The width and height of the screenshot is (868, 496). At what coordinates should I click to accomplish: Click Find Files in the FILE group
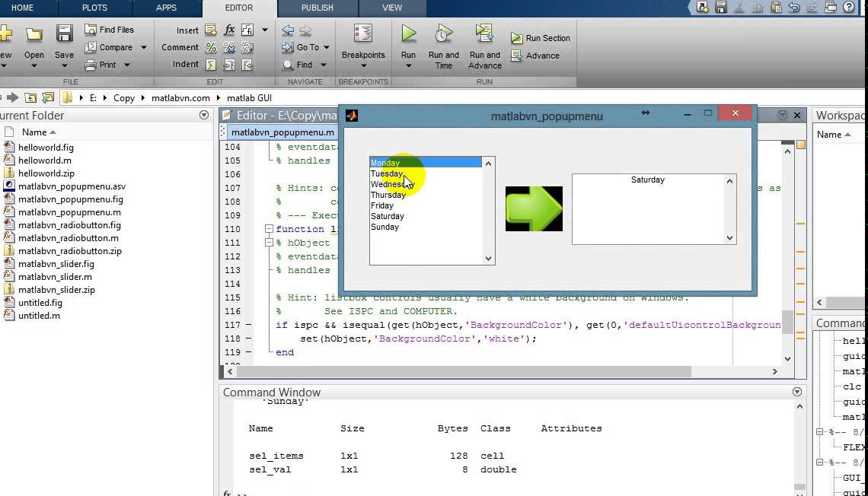tap(109, 30)
